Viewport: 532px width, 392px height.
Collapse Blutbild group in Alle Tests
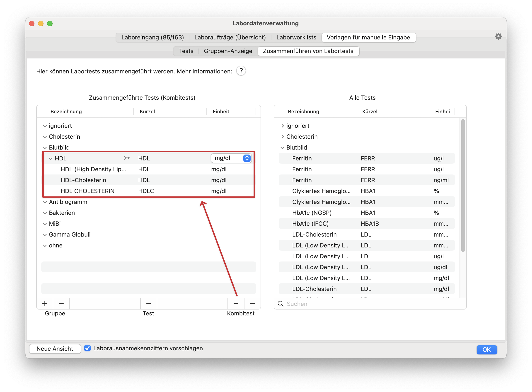point(282,148)
